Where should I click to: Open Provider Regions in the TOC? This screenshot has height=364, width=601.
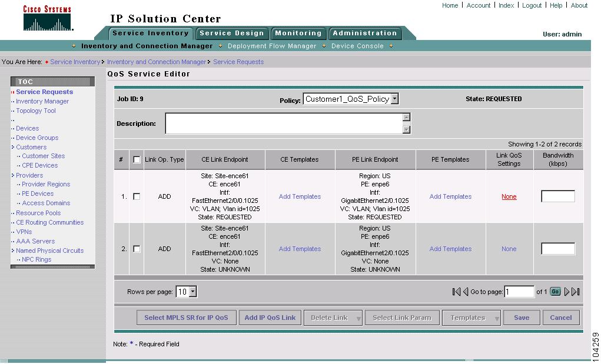point(46,184)
